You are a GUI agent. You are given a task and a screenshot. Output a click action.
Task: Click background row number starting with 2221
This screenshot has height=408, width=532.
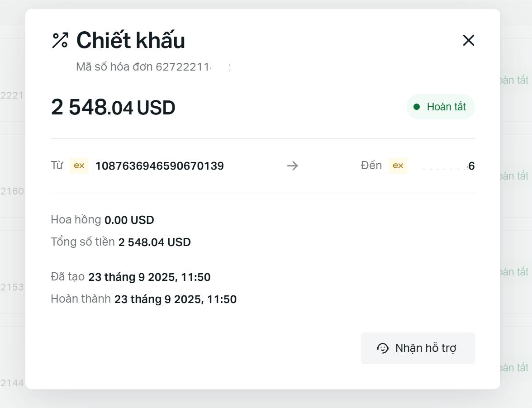(12, 95)
